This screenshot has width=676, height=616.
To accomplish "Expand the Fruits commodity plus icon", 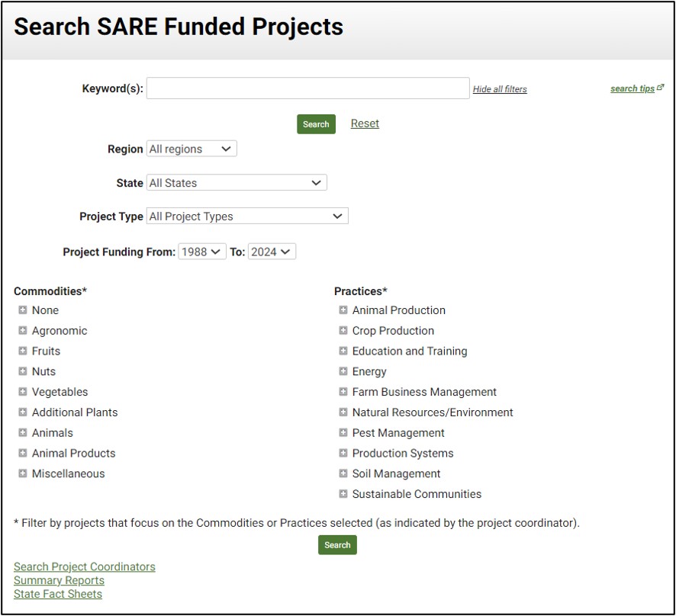I will [x=23, y=351].
